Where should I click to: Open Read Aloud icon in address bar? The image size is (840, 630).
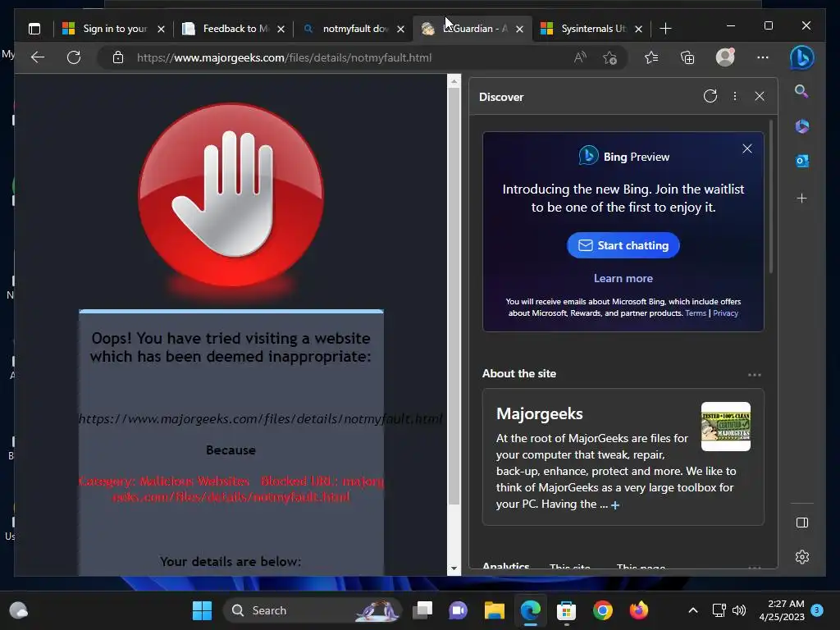(580, 57)
